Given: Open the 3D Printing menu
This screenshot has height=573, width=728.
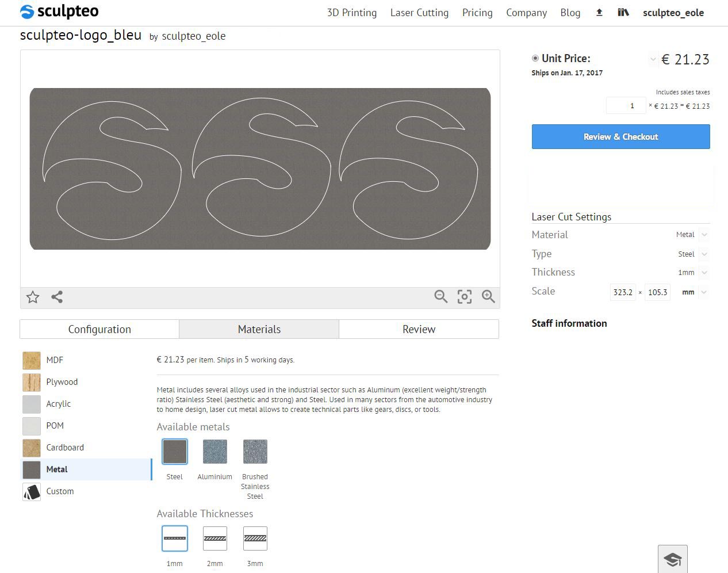Looking at the screenshot, I should [352, 13].
